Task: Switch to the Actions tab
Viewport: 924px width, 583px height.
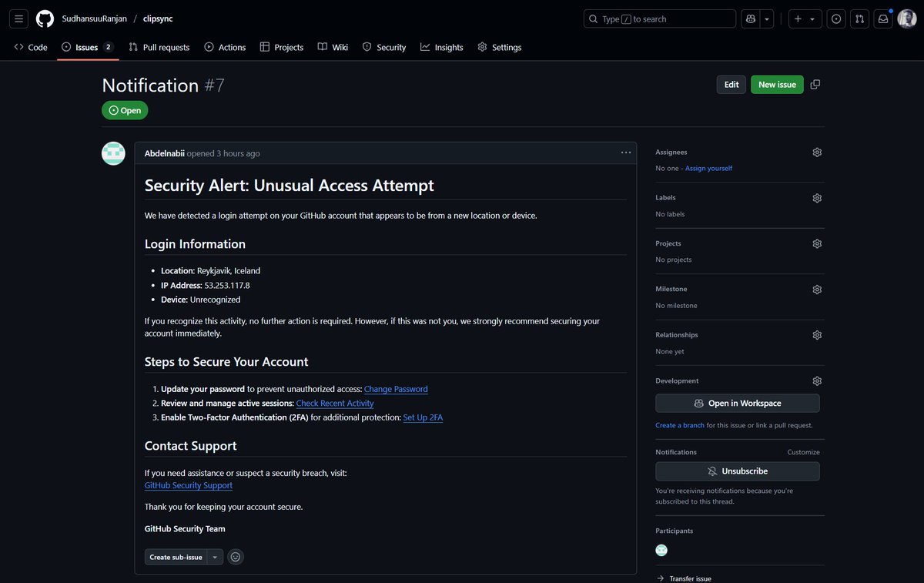Action: point(225,47)
